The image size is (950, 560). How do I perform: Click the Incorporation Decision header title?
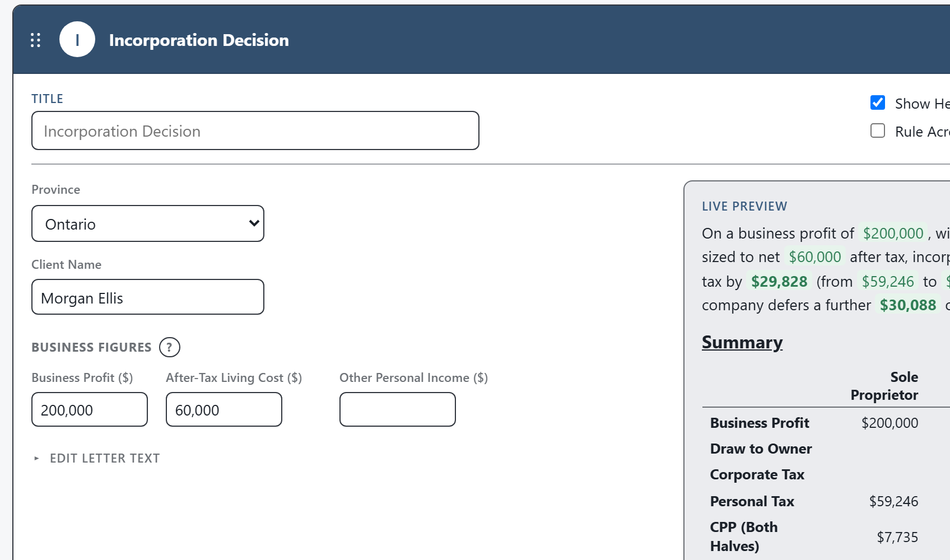[199, 40]
